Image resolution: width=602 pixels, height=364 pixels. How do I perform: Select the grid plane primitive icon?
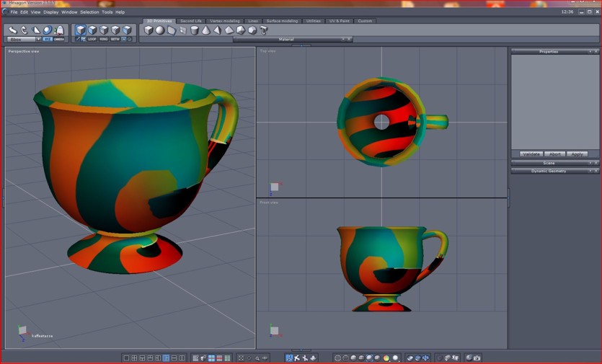click(x=183, y=30)
